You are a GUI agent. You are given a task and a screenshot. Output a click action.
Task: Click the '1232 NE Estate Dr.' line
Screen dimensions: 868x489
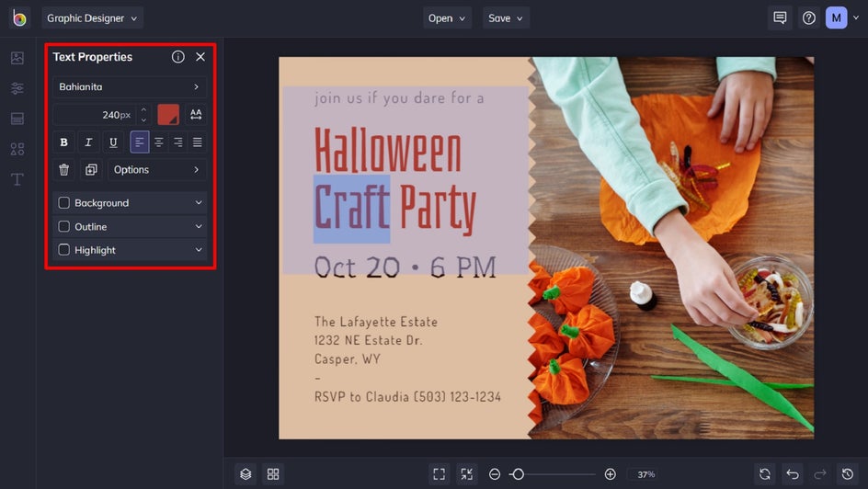coord(368,340)
